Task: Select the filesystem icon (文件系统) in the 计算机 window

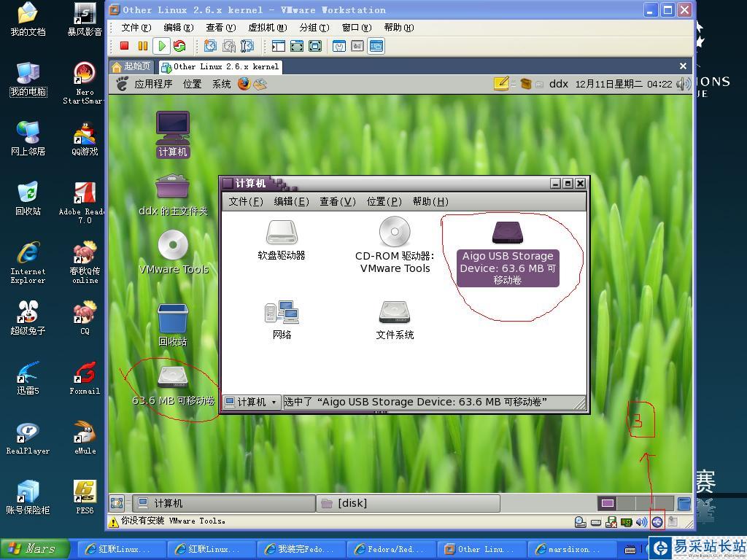Action: point(395,319)
